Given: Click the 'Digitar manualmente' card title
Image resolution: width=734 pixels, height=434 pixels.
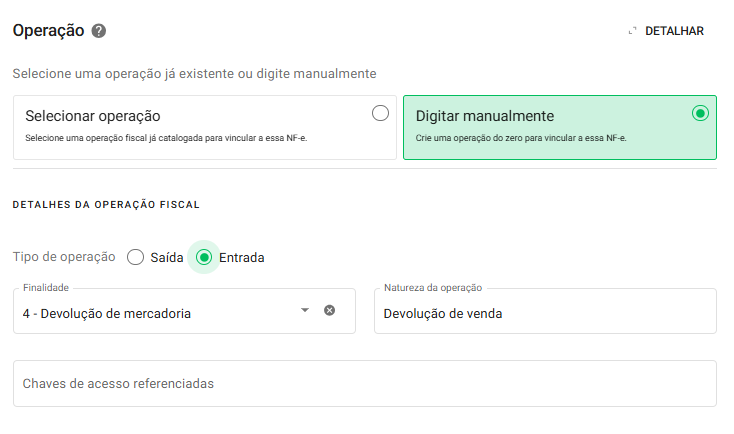Looking at the screenshot, I should tap(484, 116).
